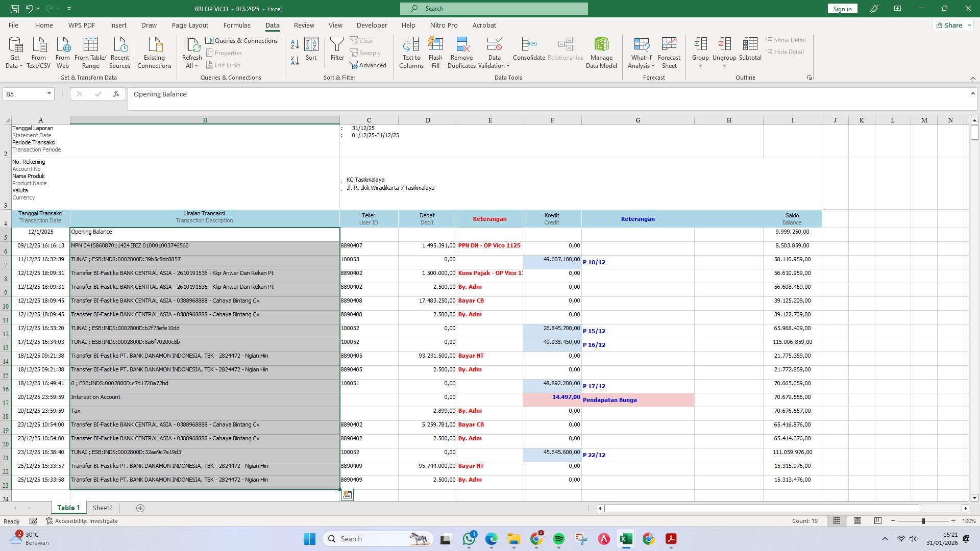Click the Advanced filter option
The height and width of the screenshot is (551, 980).
click(x=369, y=65)
